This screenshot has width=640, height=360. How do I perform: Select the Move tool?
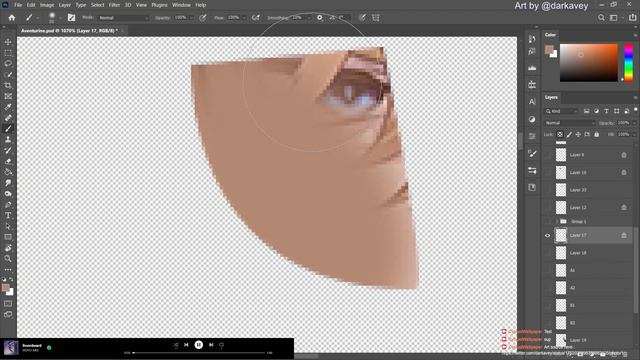click(x=8, y=42)
